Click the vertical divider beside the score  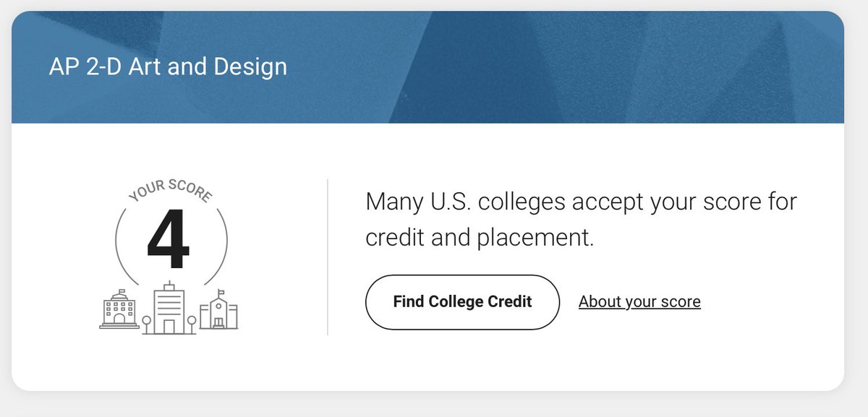click(x=328, y=257)
